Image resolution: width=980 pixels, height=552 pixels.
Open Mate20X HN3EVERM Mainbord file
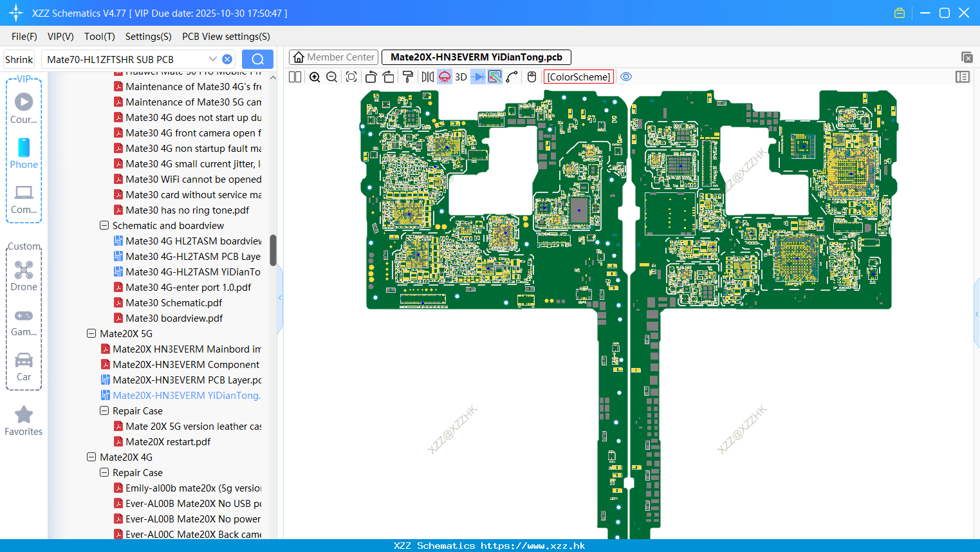pyautogui.click(x=181, y=349)
